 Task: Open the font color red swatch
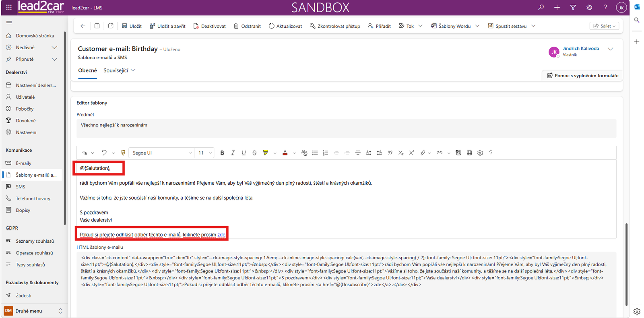285,153
